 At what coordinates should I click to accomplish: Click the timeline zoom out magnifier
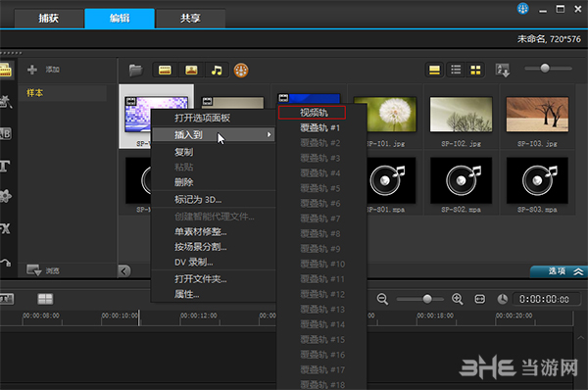pos(382,299)
